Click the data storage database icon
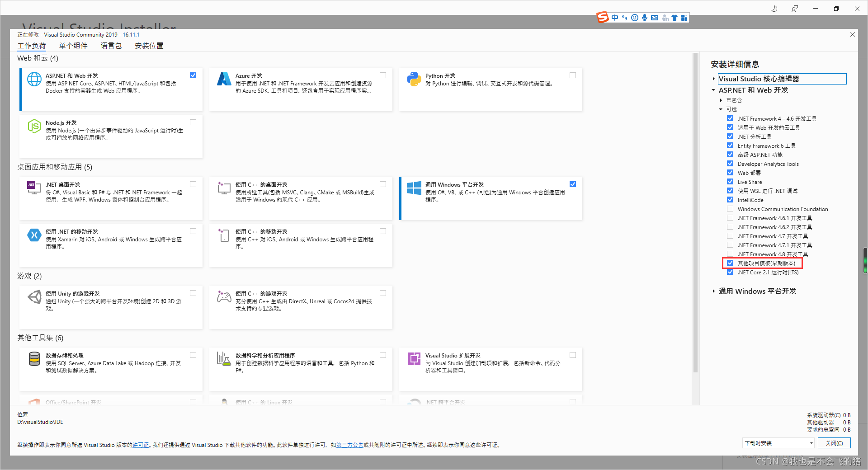The width and height of the screenshot is (868, 470). click(x=34, y=359)
